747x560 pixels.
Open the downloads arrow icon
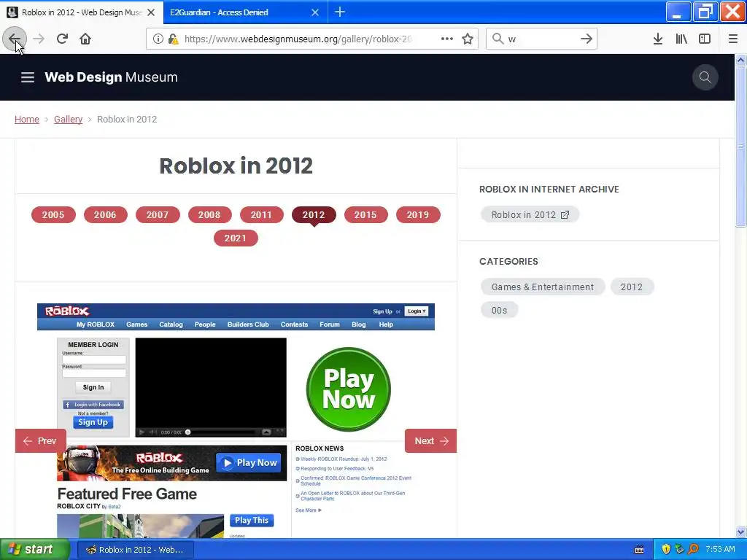coord(658,39)
